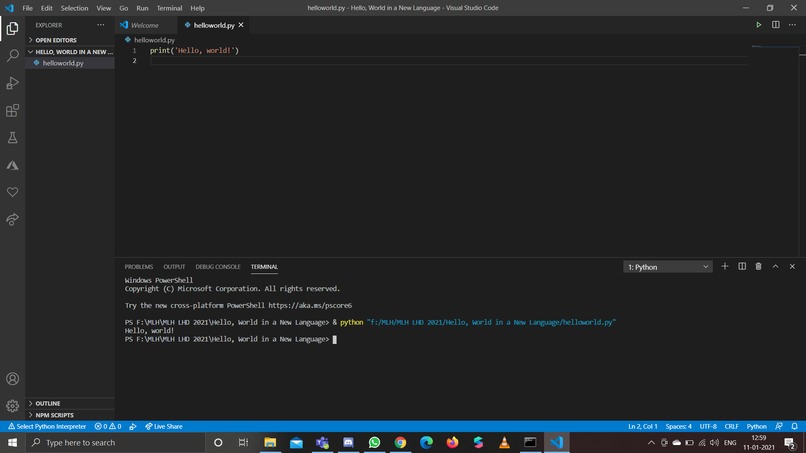806x453 pixels.
Task: Click UTF-8 encoding in status bar
Action: (x=708, y=426)
